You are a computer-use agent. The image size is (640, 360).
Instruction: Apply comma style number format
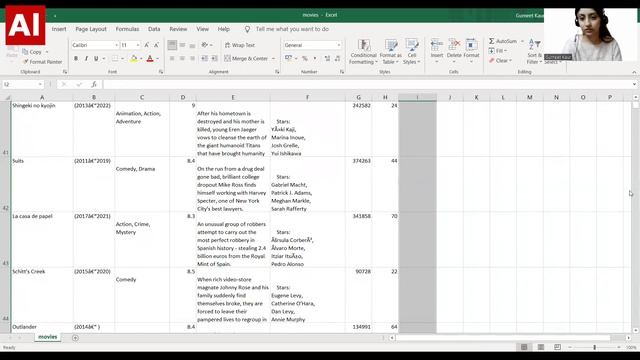[x=315, y=59]
